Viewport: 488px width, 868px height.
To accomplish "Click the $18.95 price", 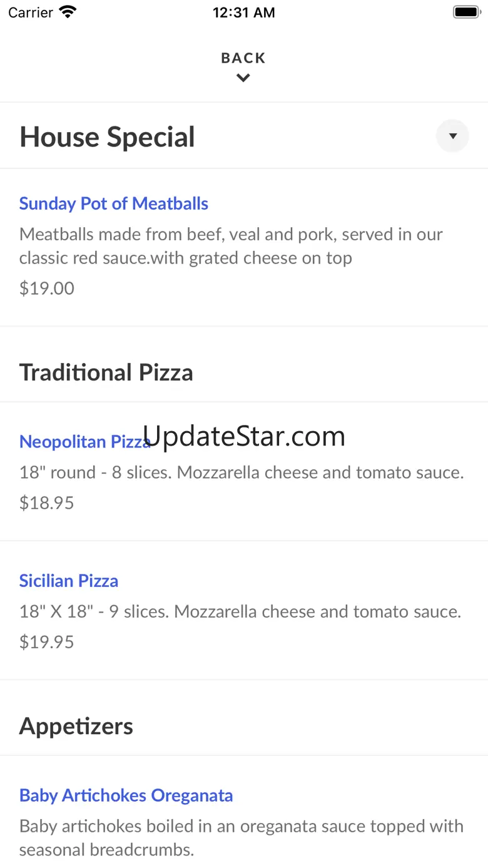I will [47, 503].
